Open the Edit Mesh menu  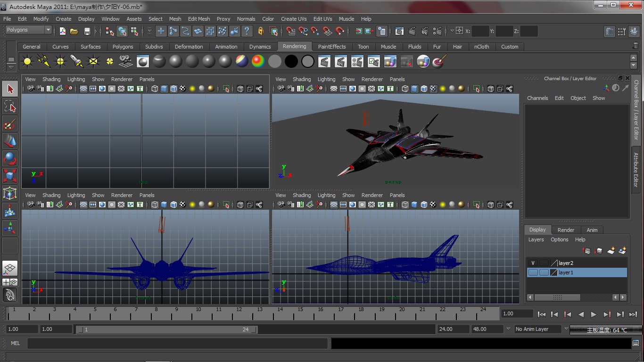point(199,19)
